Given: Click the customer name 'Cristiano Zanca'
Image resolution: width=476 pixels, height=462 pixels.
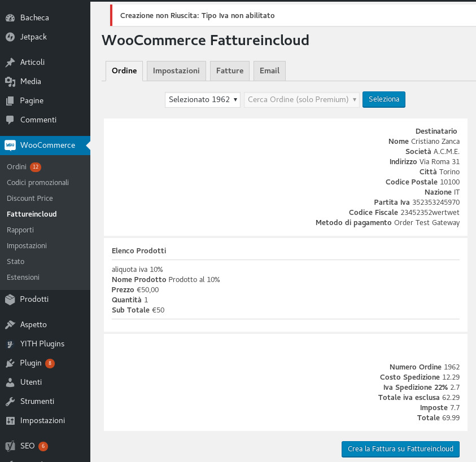Looking at the screenshot, I should pos(435,142).
